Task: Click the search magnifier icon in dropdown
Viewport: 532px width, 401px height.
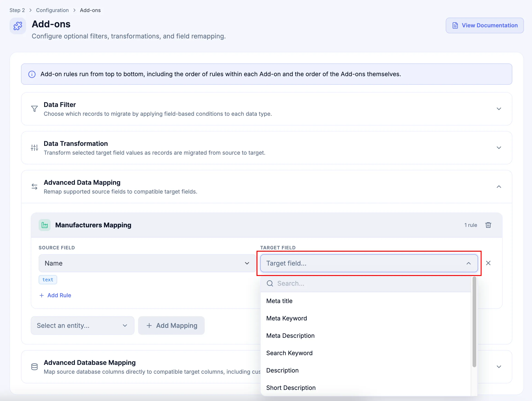Action: tap(270, 283)
